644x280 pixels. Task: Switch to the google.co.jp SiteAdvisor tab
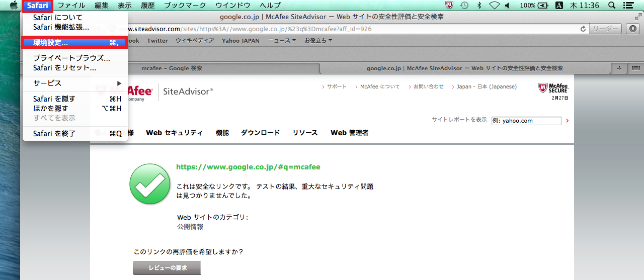[x=465, y=68]
